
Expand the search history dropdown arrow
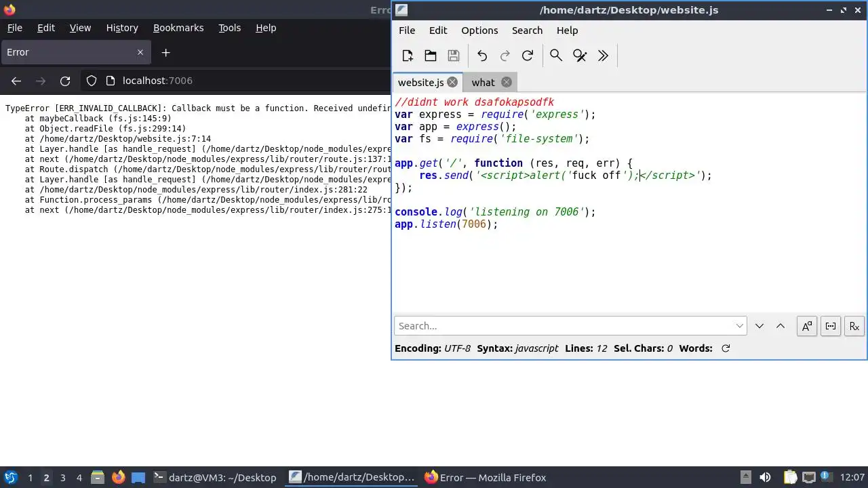pyautogui.click(x=740, y=326)
